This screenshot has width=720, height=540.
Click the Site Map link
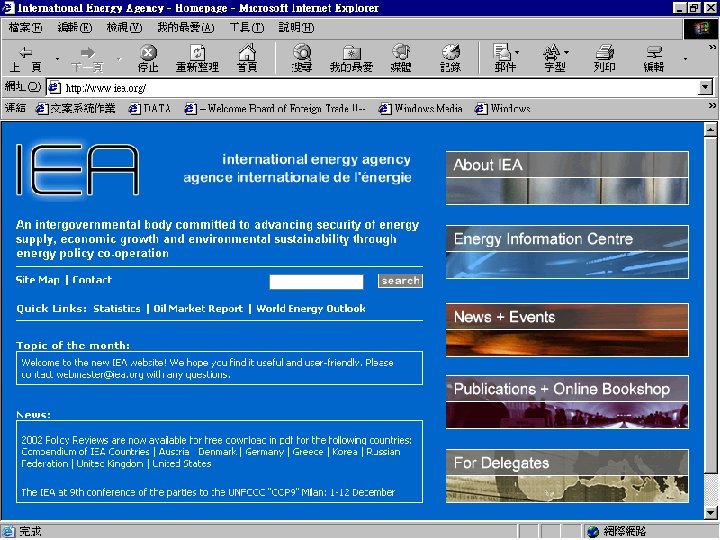(x=38, y=280)
